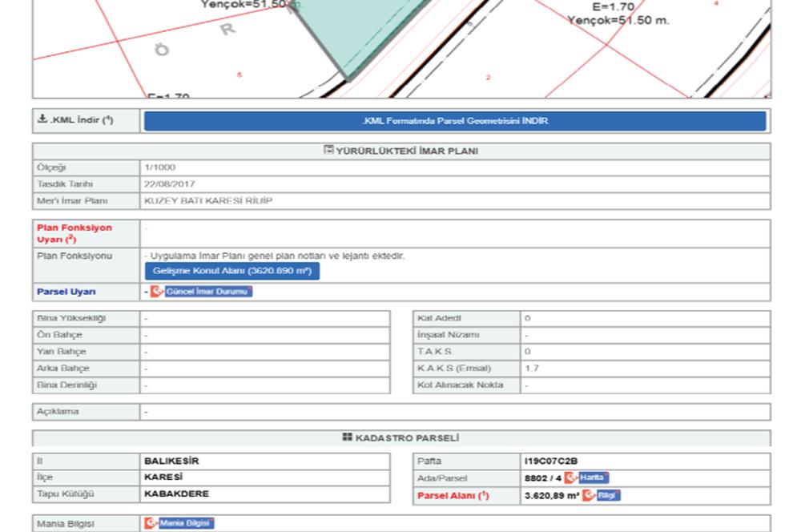The image size is (801, 532).
Task: Click the Parsel Alanı red label
Action: [453, 496]
